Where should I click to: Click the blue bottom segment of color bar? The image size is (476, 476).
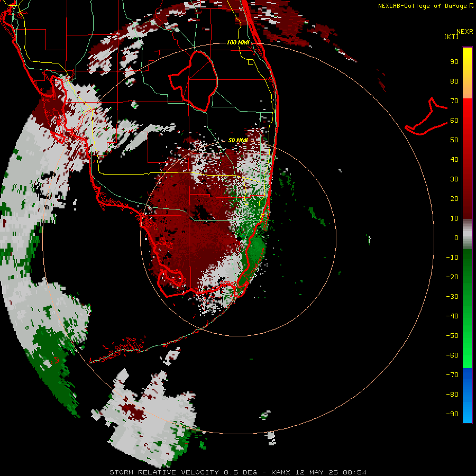coord(467,396)
